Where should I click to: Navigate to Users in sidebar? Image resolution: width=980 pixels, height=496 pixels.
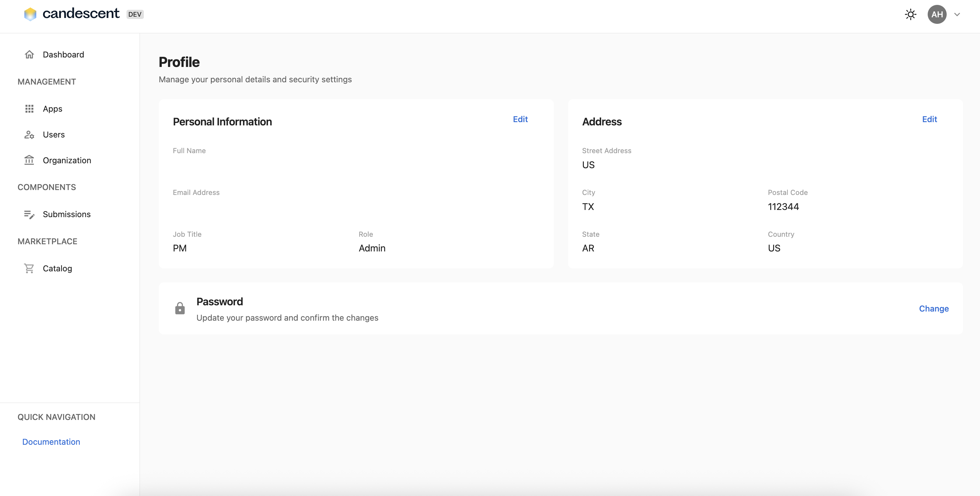coord(54,135)
